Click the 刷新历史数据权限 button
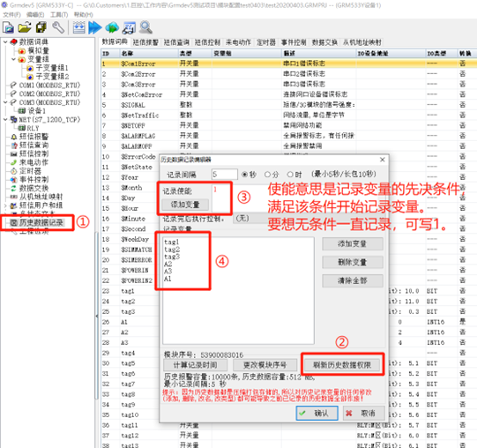 click(342, 364)
